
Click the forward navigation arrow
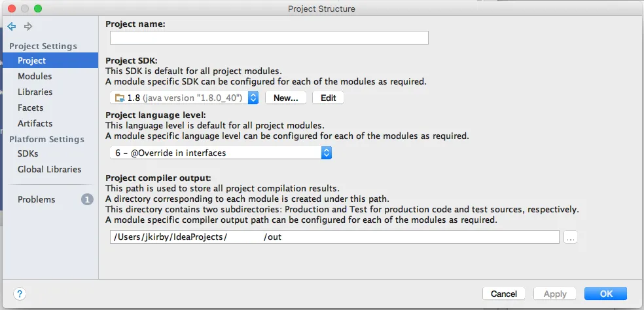[28, 27]
